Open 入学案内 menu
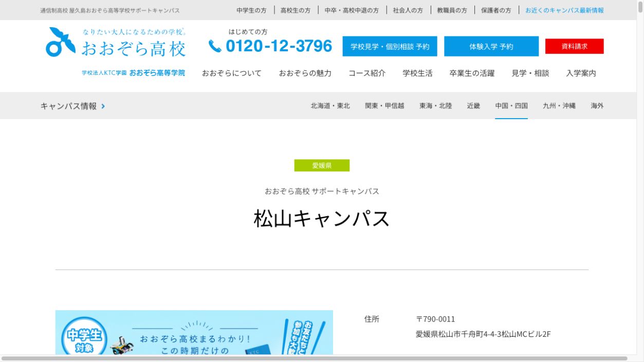Image resolution: width=644 pixels, height=362 pixels. click(581, 73)
